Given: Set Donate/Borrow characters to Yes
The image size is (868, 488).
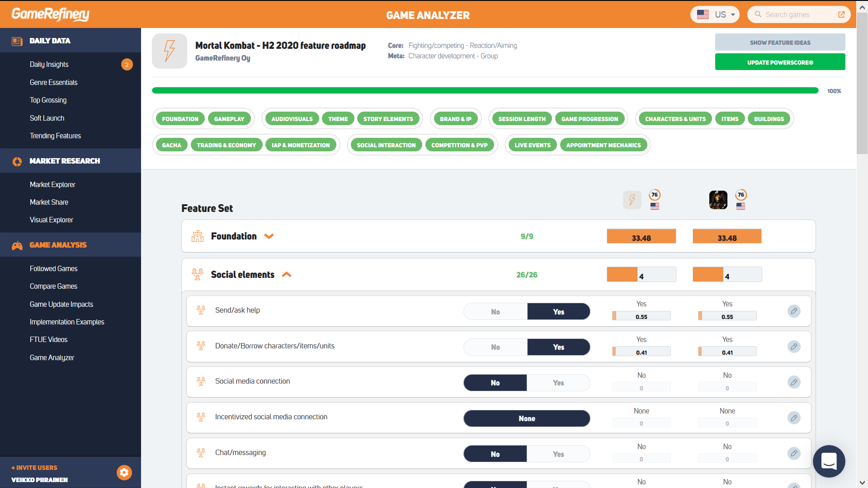Looking at the screenshot, I should click(x=558, y=347).
